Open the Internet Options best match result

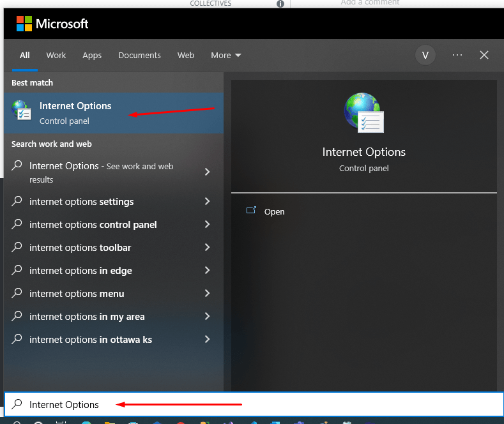[114, 113]
